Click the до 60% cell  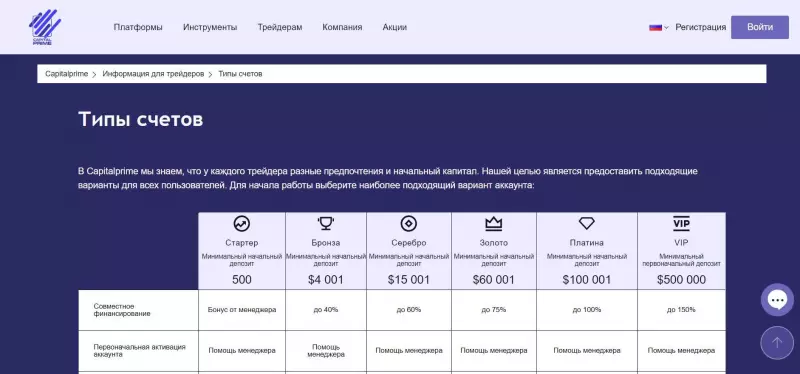tap(409, 310)
